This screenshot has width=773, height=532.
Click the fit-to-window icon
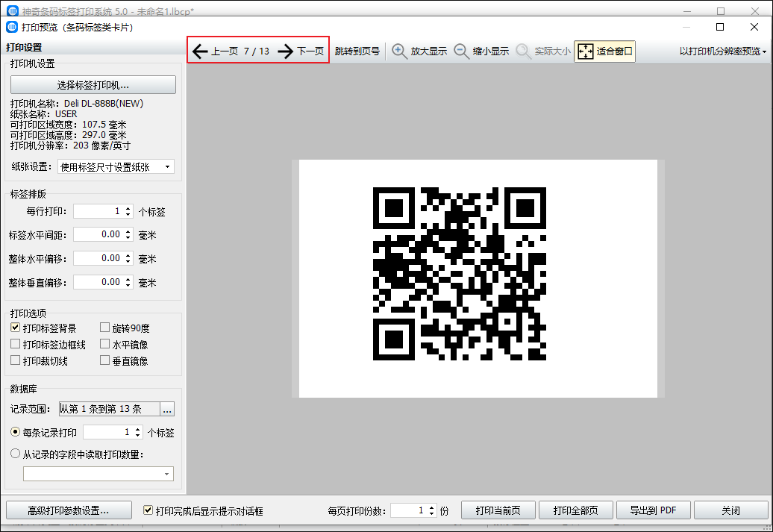tap(586, 51)
